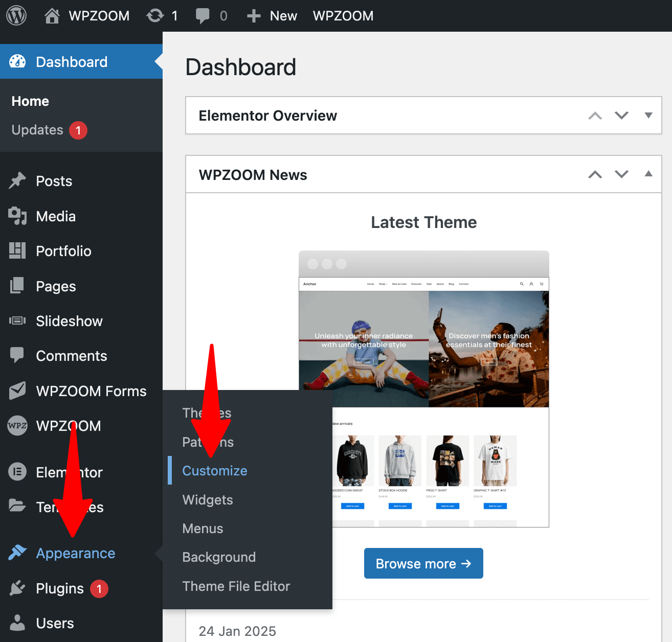Click the Latest Theme heading

(x=423, y=222)
